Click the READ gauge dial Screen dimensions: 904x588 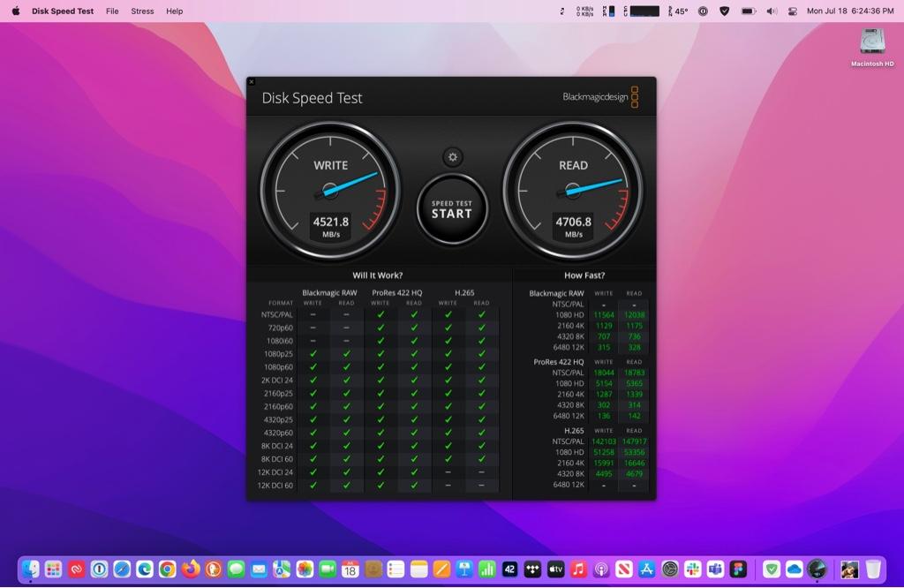pos(573,191)
